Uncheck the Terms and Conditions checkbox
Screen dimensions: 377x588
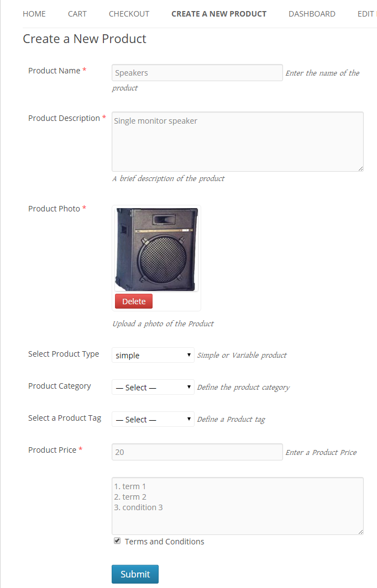point(117,540)
